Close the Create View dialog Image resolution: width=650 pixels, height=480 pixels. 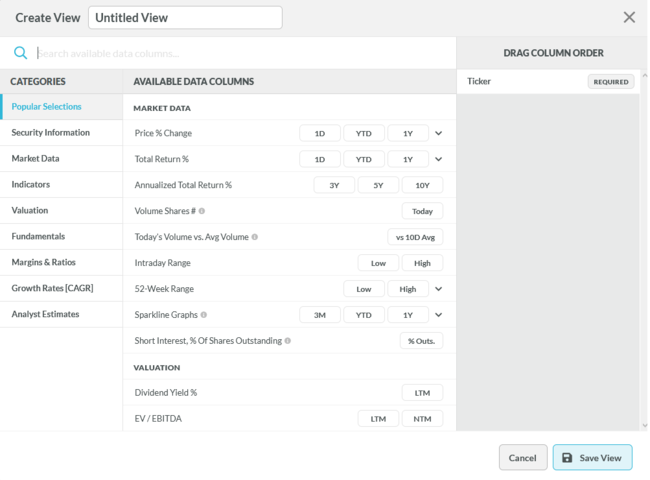click(629, 17)
